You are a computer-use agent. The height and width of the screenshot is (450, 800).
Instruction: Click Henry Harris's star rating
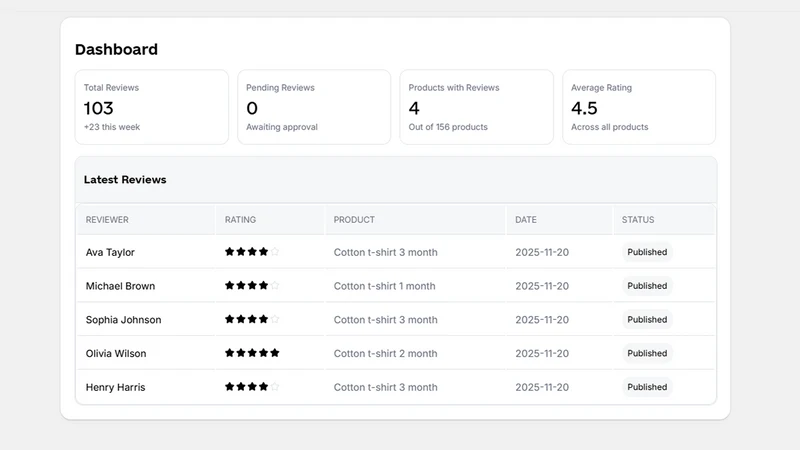coord(252,386)
